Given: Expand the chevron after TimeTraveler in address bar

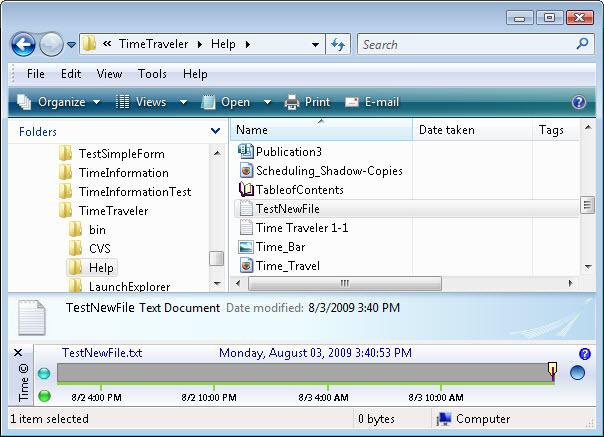Looking at the screenshot, I should (x=200, y=45).
